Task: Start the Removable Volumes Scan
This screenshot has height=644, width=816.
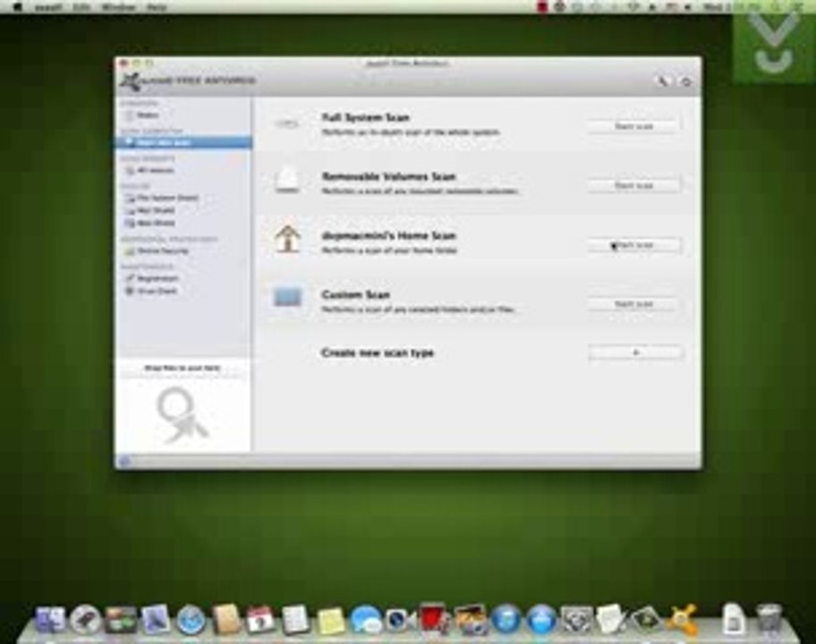Action: 633,186
